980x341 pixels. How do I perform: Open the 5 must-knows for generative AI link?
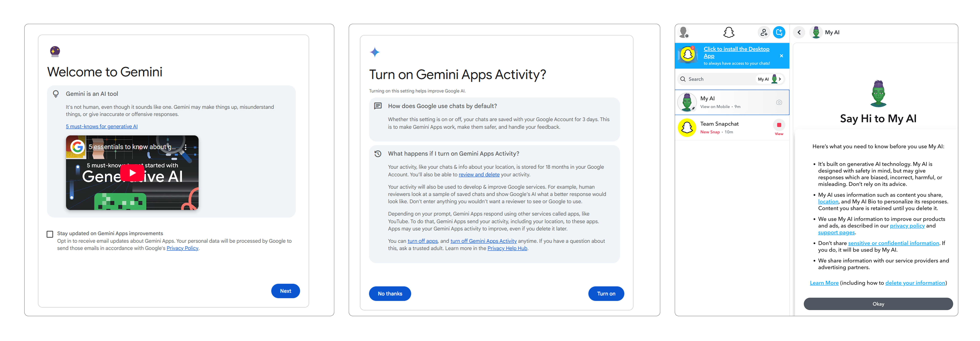pyautogui.click(x=102, y=126)
